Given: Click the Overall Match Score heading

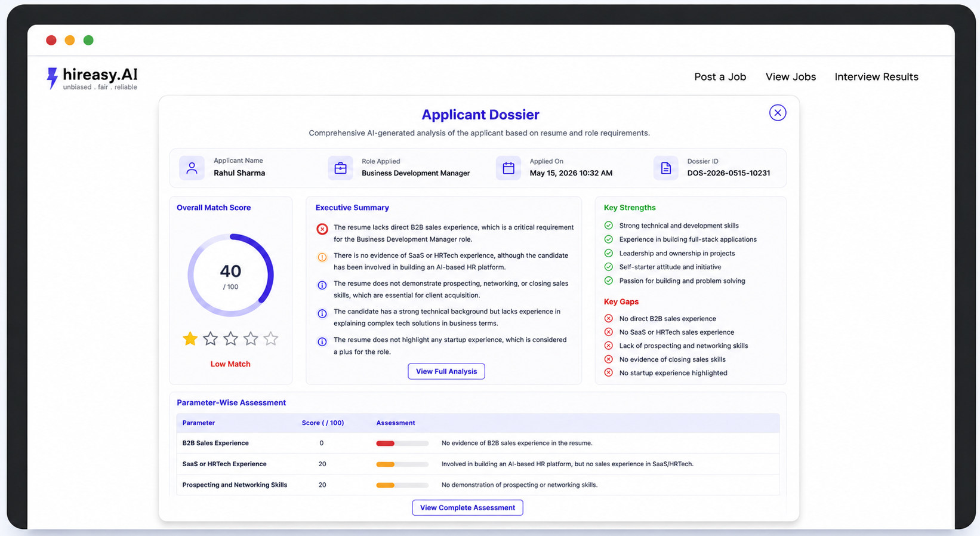Looking at the screenshot, I should (214, 208).
